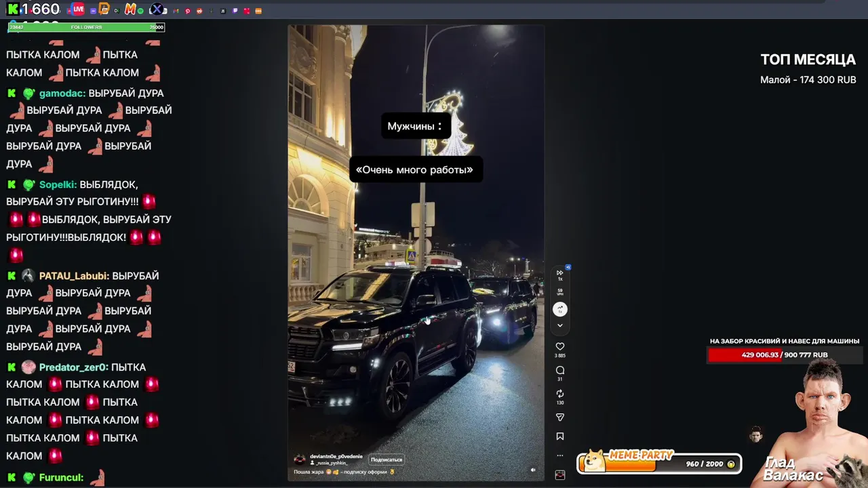This screenshot has width=868, height=488.
Task: Save the video with the bookmark icon
Action: tap(560, 436)
